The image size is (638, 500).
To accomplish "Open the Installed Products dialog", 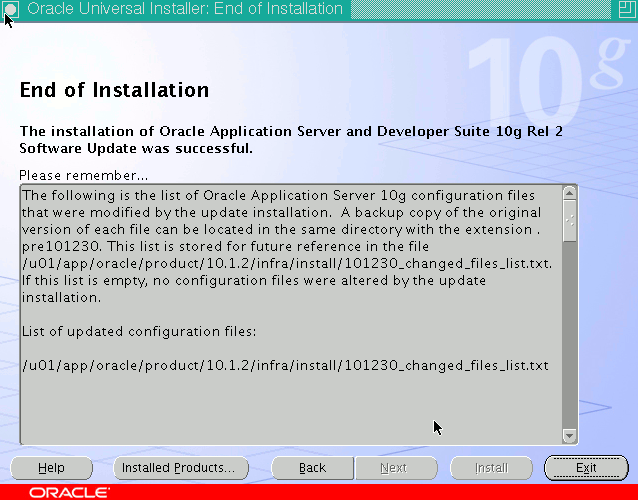I will click(181, 468).
